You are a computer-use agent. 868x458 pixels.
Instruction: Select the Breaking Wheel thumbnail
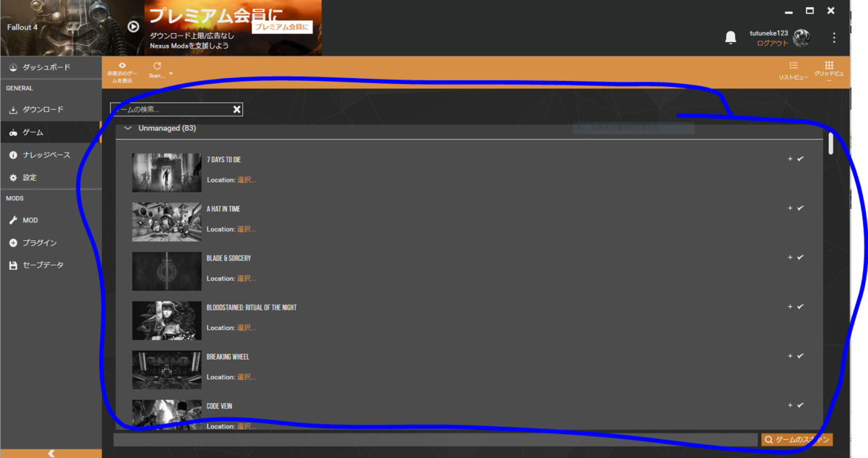[167, 369]
